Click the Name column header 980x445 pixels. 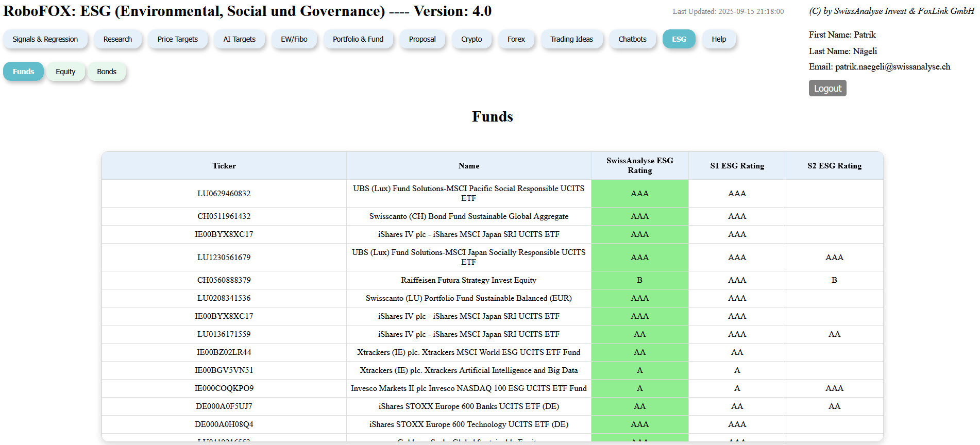[469, 166]
